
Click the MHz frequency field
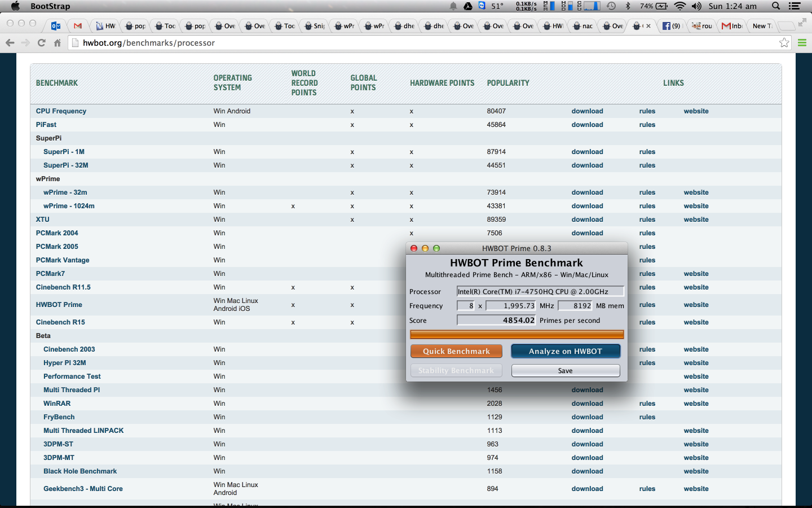(x=510, y=305)
